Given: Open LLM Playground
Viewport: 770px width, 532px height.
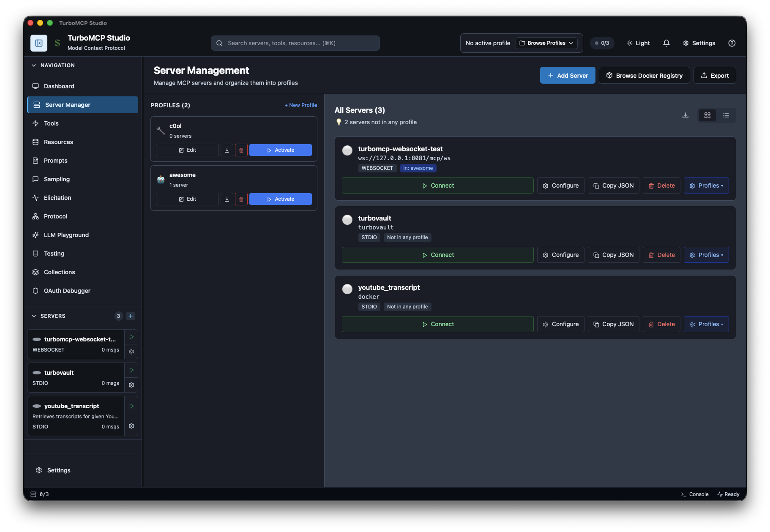Looking at the screenshot, I should click(x=82, y=235).
